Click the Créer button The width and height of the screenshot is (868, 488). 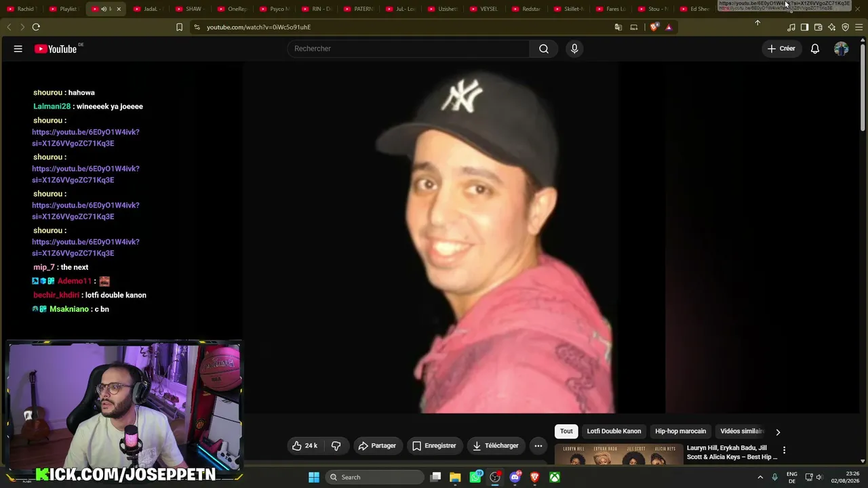(x=781, y=49)
